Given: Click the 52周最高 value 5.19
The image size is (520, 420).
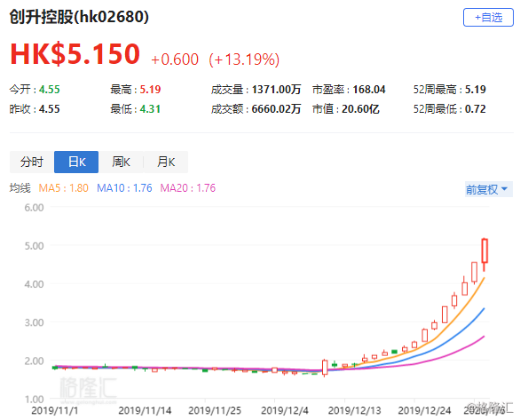Looking at the screenshot, I should 476,90.
